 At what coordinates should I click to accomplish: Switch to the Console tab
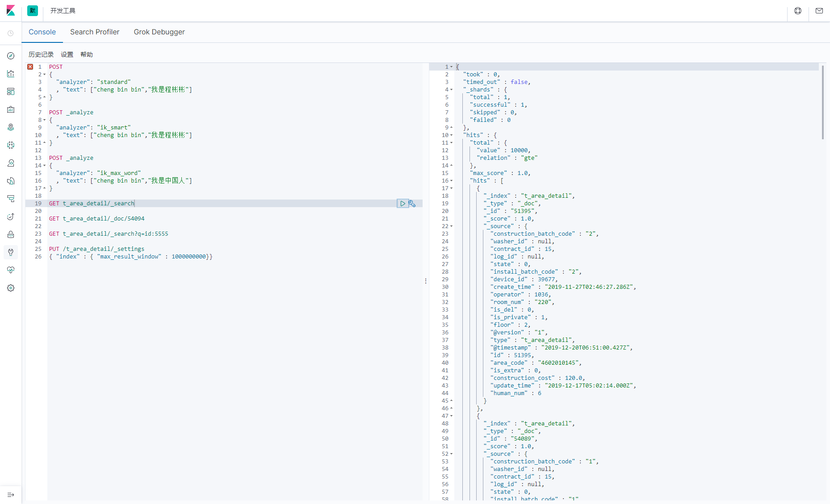[x=42, y=32]
